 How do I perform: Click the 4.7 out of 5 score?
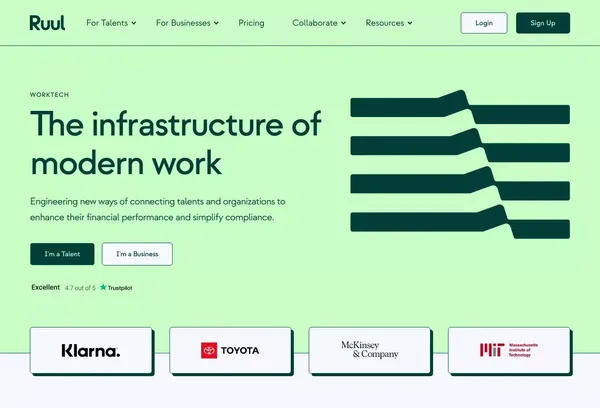coord(80,288)
